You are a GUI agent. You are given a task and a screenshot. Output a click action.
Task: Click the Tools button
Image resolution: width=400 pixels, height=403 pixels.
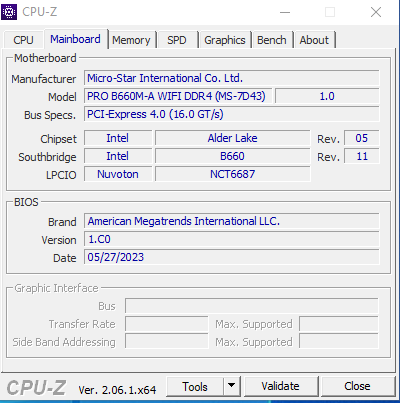click(x=195, y=387)
